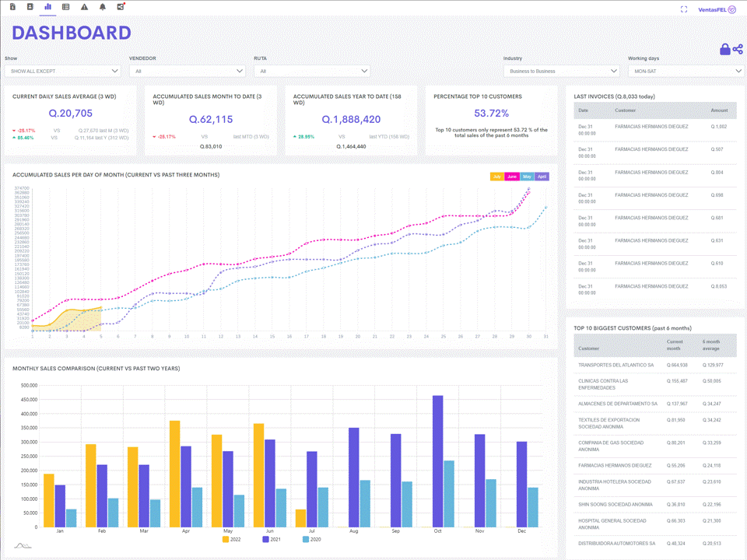The height and width of the screenshot is (560, 747).
Task: Select CLINICAS CONTRA LAS ENFERMEDADES customer row
Action: (x=655, y=384)
